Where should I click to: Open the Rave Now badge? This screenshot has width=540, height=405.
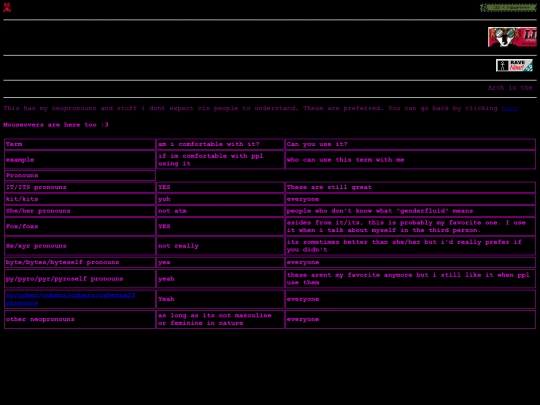tap(514, 65)
